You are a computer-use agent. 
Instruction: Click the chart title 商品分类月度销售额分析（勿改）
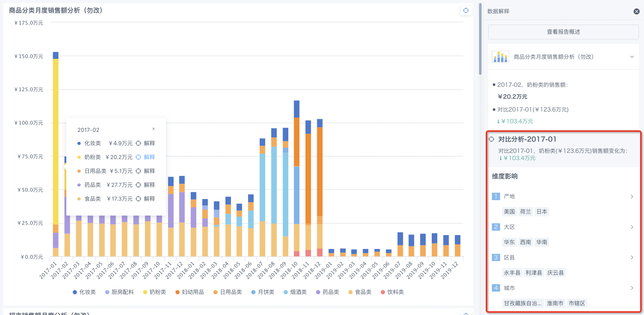pos(56,11)
